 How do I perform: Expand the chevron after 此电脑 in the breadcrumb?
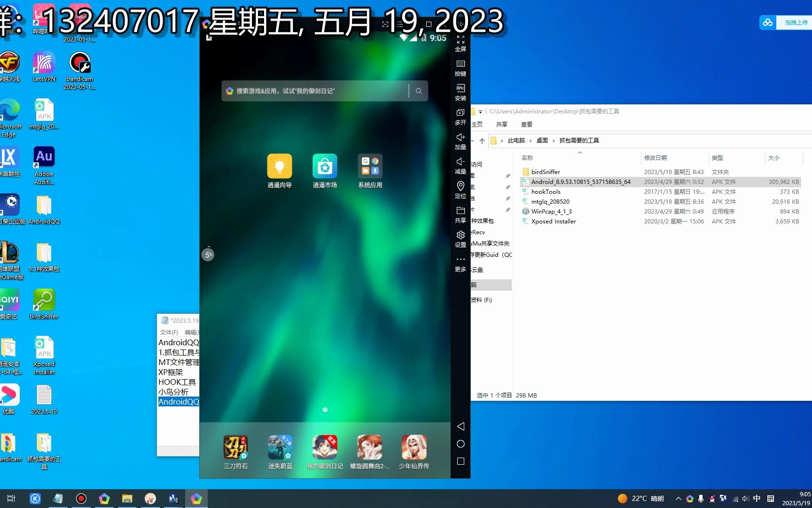point(531,140)
